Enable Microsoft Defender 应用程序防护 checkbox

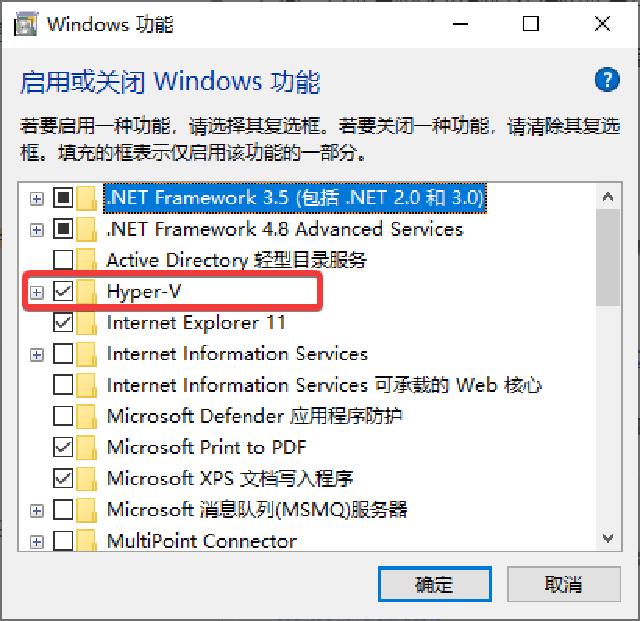tap(63, 416)
